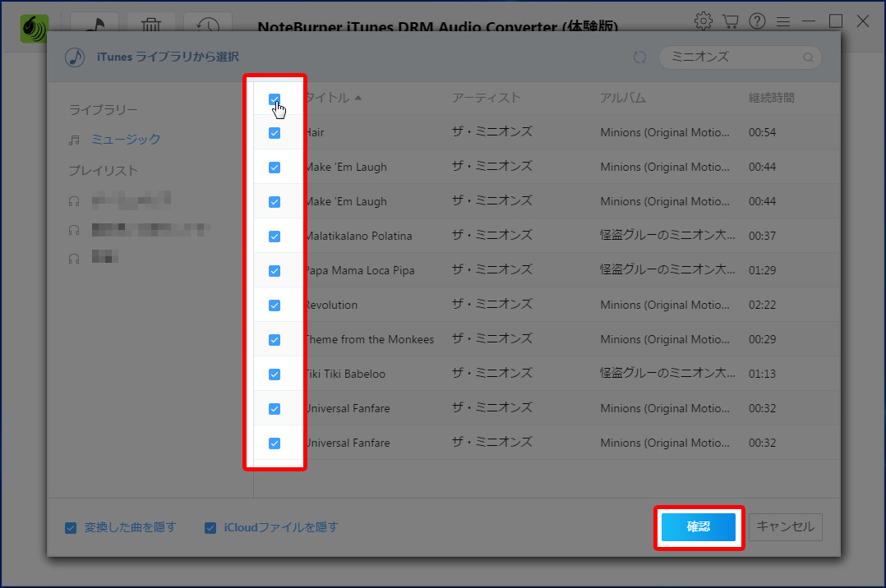Screen dimensions: 886x588
Task: Uncheck the Revolution track checkbox
Action: coord(275,305)
